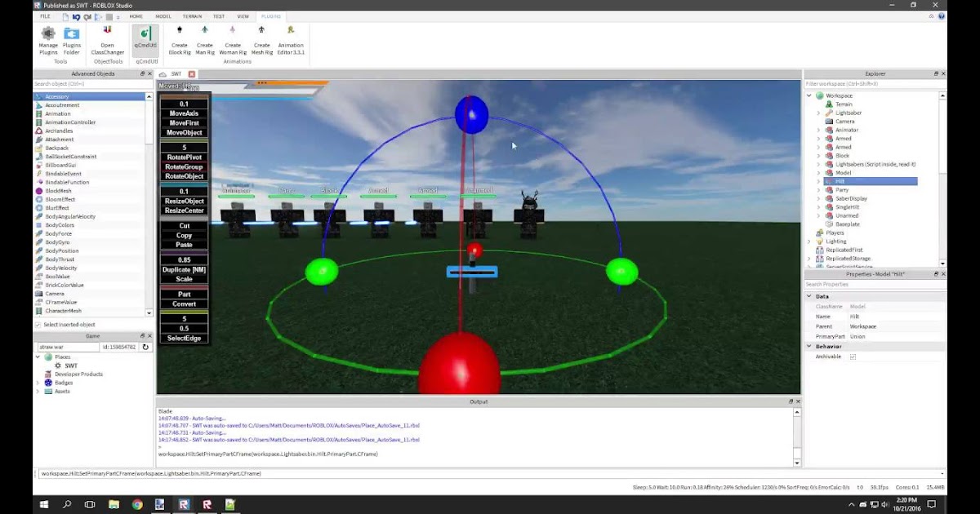
Task: Open Animation Editor 3.3.1
Action: coord(291,40)
